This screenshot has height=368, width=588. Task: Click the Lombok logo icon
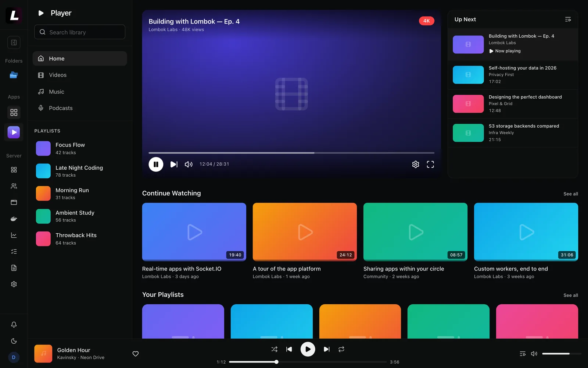coord(14,15)
